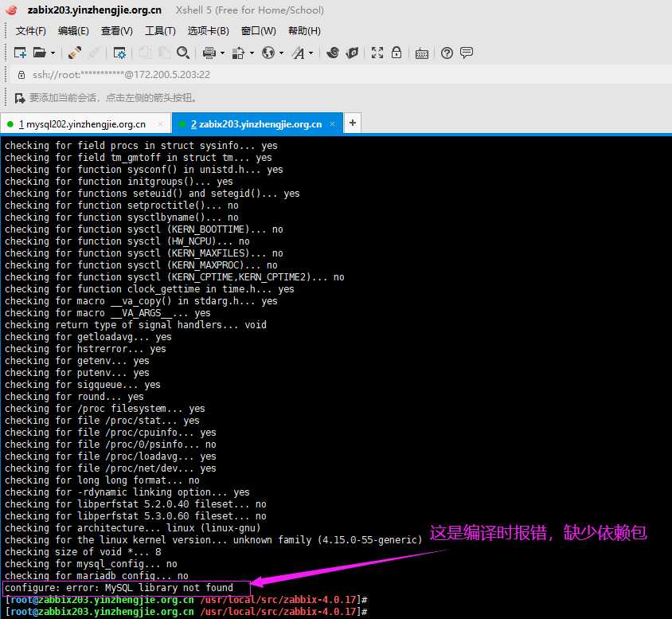Click the Open session folder icon

(x=40, y=53)
